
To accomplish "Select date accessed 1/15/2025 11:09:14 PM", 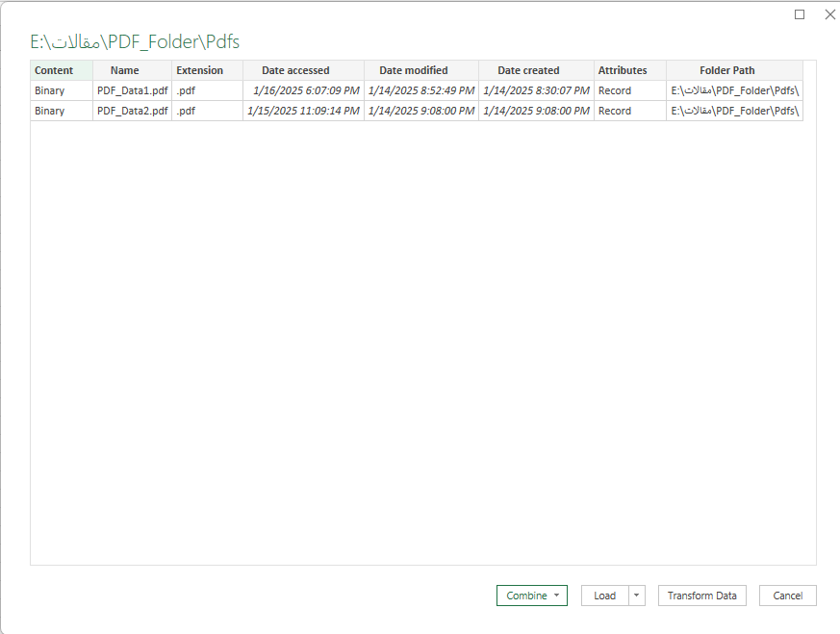I will (x=304, y=111).
